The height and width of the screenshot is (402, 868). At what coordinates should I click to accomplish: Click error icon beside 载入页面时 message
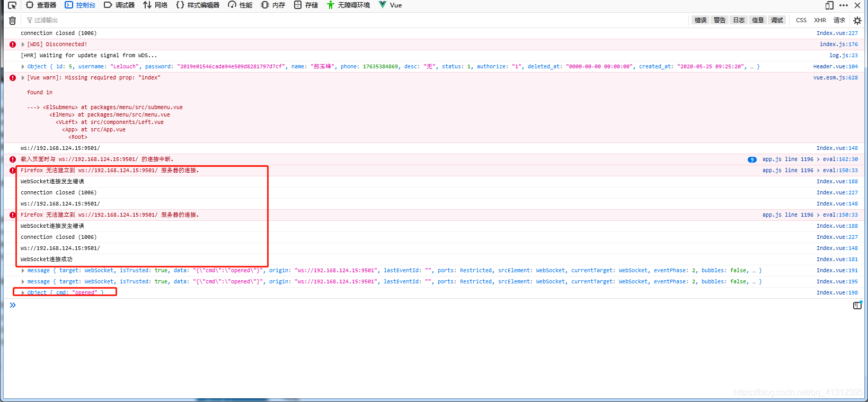[13, 159]
